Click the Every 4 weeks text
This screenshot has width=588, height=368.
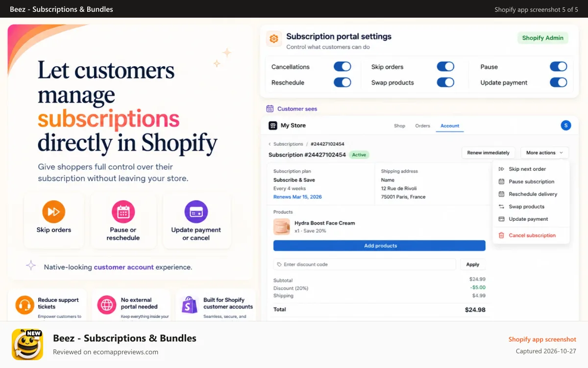(x=290, y=188)
